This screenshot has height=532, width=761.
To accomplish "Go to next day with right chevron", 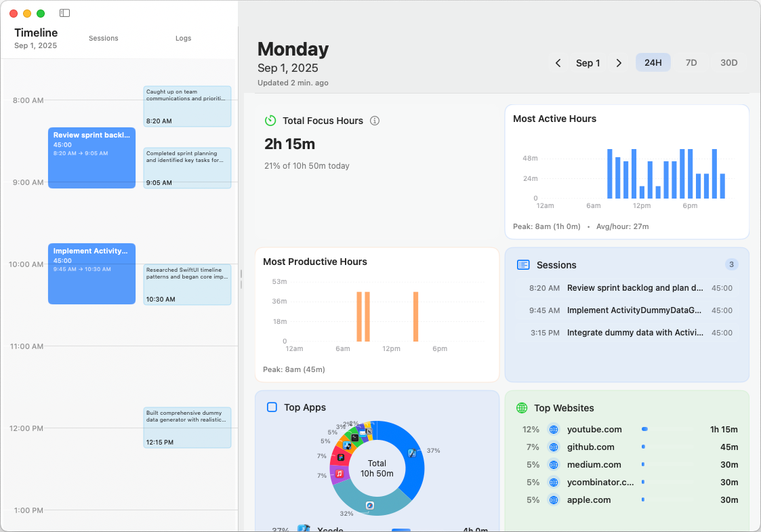I will tap(619, 63).
